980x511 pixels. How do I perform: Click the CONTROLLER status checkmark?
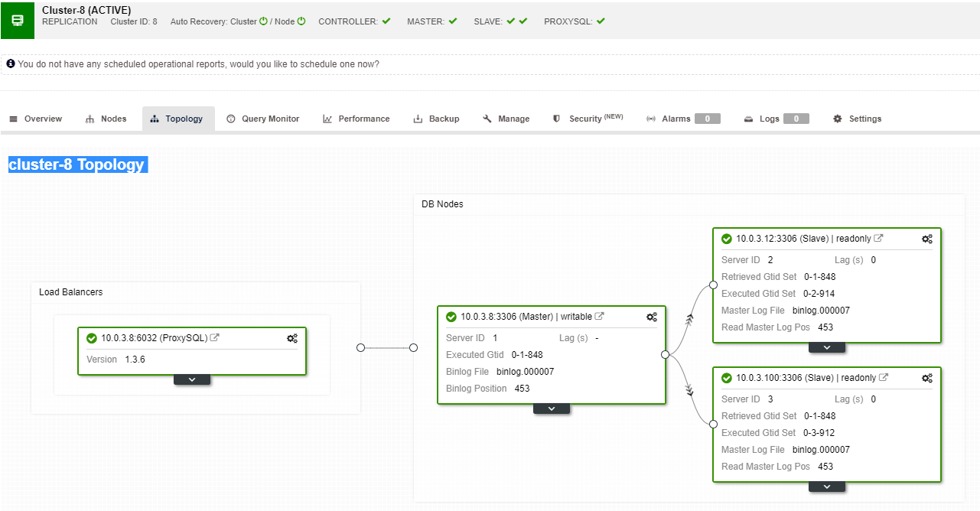(386, 21)
